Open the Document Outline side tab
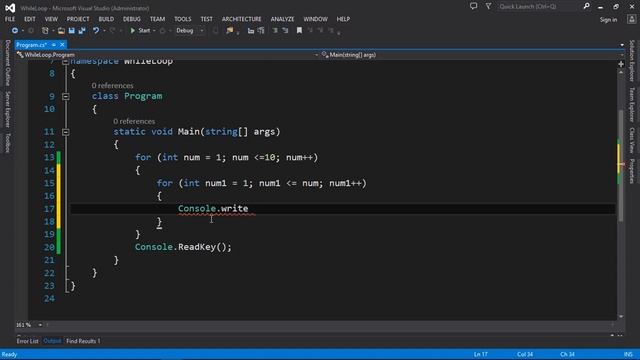The height and width of the screenshot is (360, 640). (x=7, y=63)
